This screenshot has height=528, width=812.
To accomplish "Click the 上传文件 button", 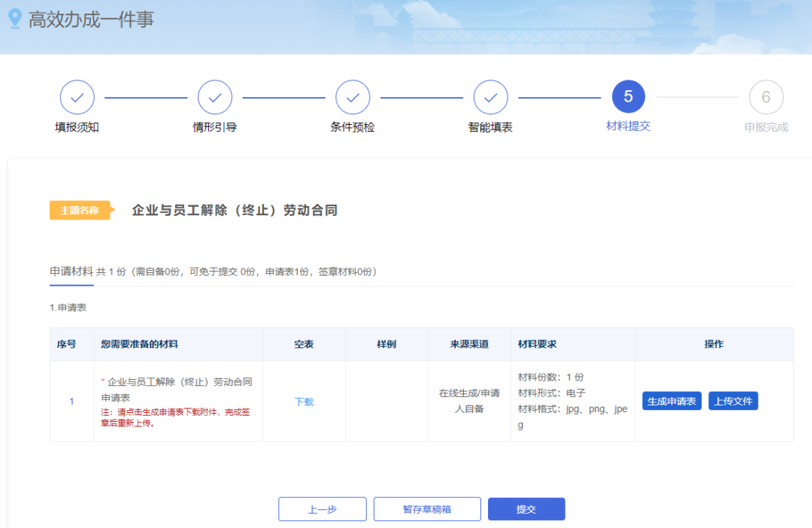I will [x=733, y=401].
